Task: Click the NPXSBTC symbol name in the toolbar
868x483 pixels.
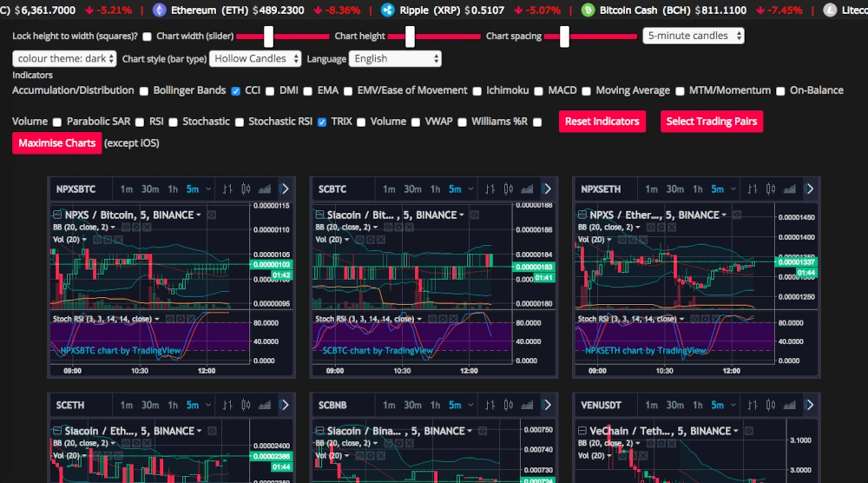Action: (x=76, y=189)
